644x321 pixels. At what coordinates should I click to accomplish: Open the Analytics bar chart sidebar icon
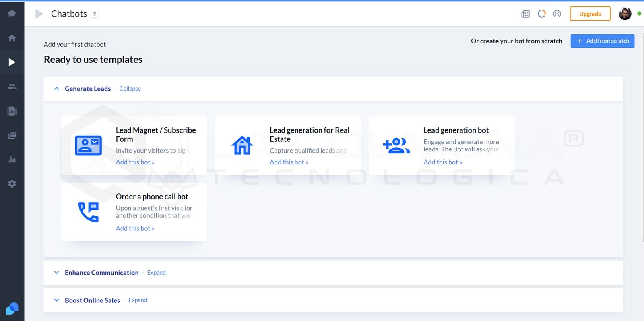(x=12, y=159)
